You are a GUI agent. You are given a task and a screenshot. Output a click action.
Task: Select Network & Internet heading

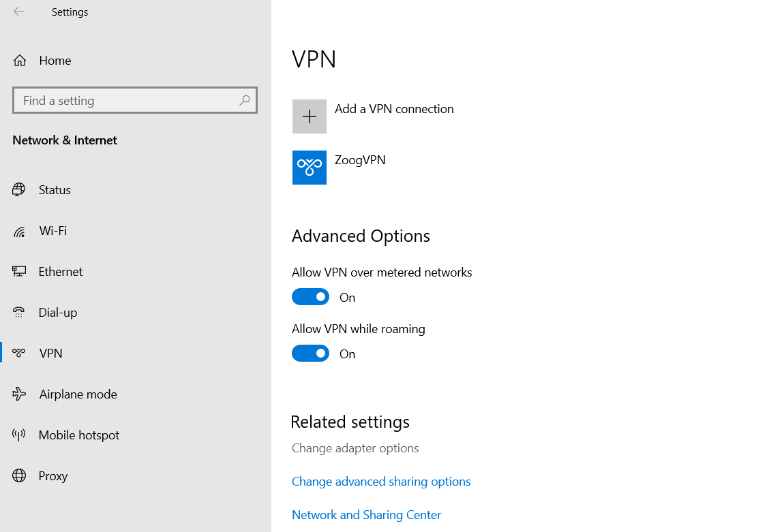pyautogui.click(x=65, y=140)
